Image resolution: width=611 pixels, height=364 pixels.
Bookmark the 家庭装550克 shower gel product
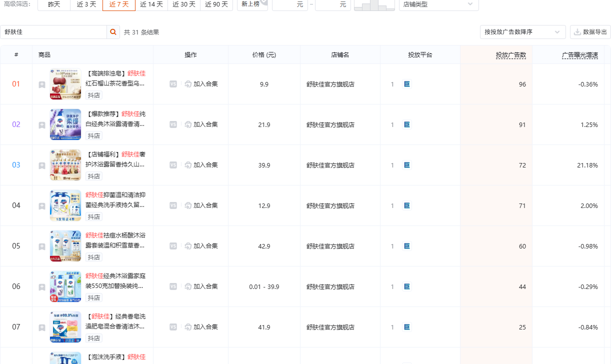[42, 287]
